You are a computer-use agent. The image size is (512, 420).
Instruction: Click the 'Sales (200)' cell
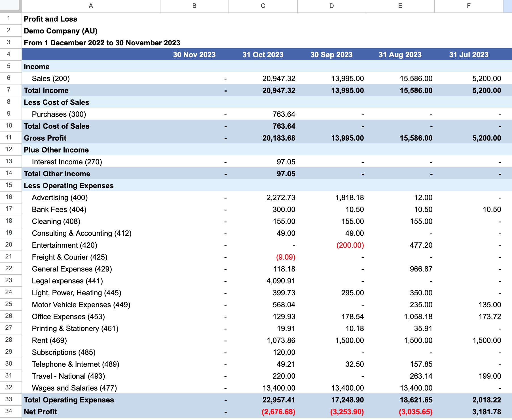[x=91, y=79]
